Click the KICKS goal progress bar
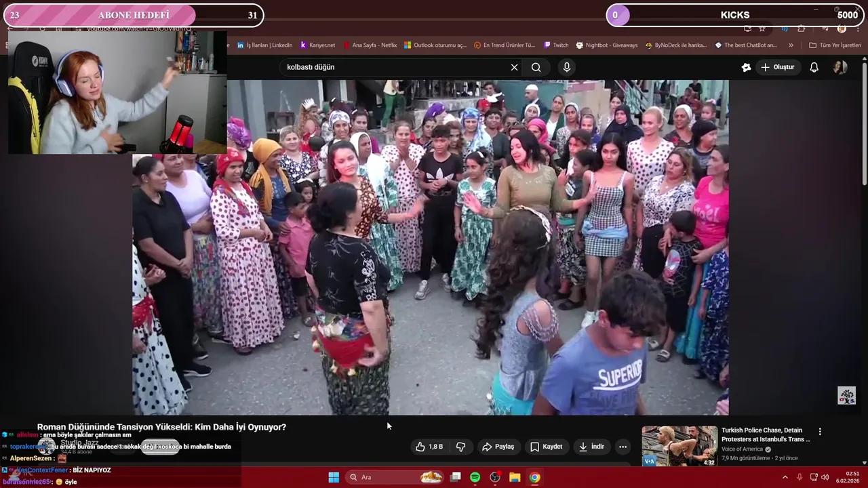This screenshot has width=868, height=488. pyautogui.click(x=735, y=15)
